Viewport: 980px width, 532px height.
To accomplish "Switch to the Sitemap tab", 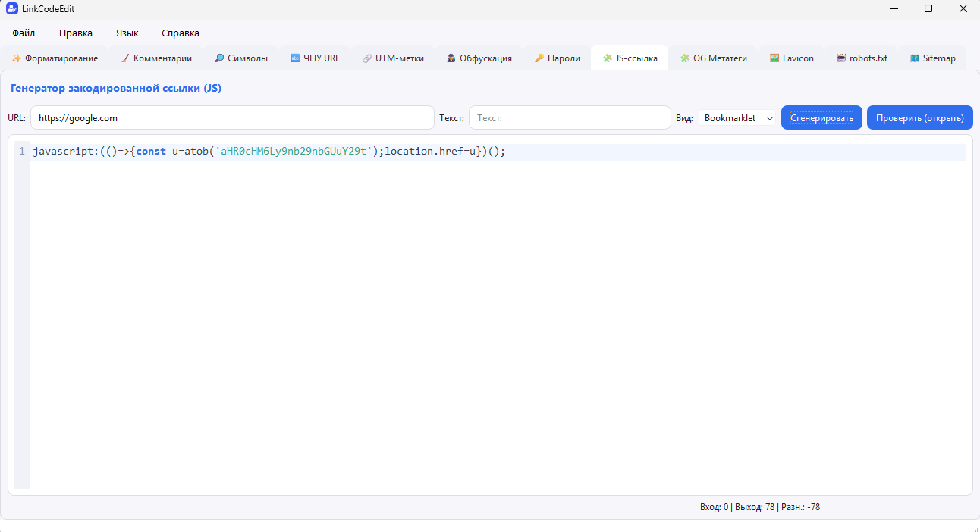I will pos(933,58).
